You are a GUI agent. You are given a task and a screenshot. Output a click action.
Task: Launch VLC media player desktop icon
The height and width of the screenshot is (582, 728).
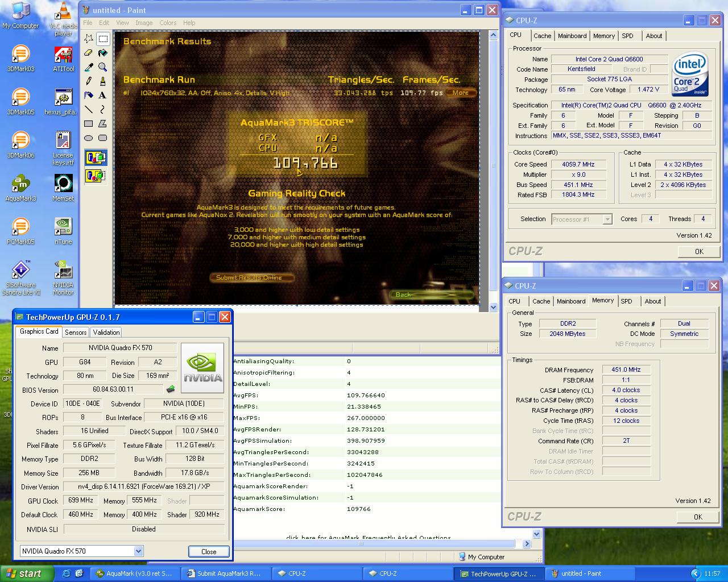pos(63,19)
